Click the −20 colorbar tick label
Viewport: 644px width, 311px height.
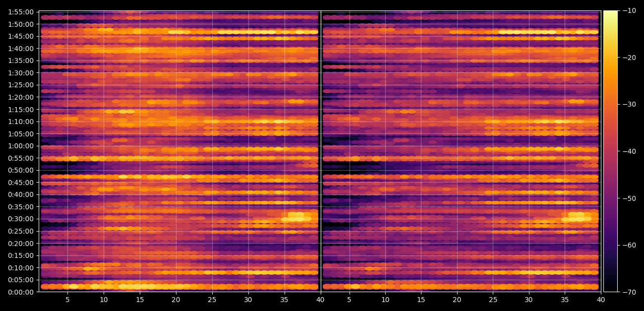[629, 58]
